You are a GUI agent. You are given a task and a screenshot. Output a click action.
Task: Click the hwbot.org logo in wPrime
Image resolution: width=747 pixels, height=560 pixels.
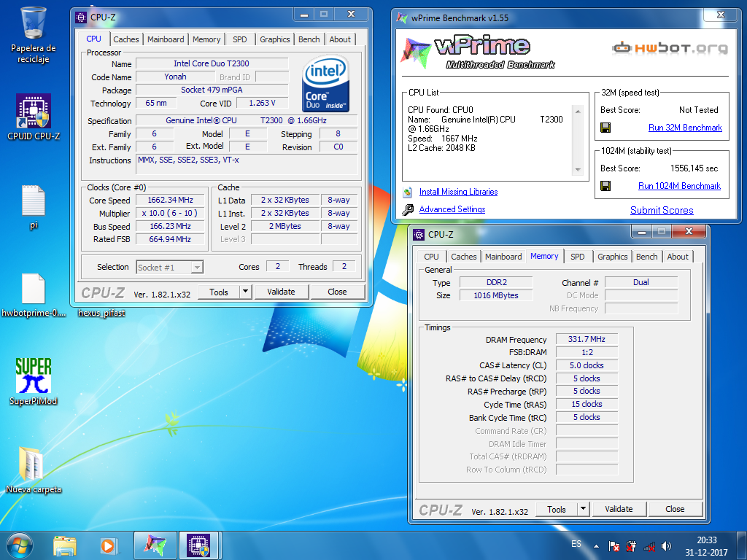(x=670, y=47)
